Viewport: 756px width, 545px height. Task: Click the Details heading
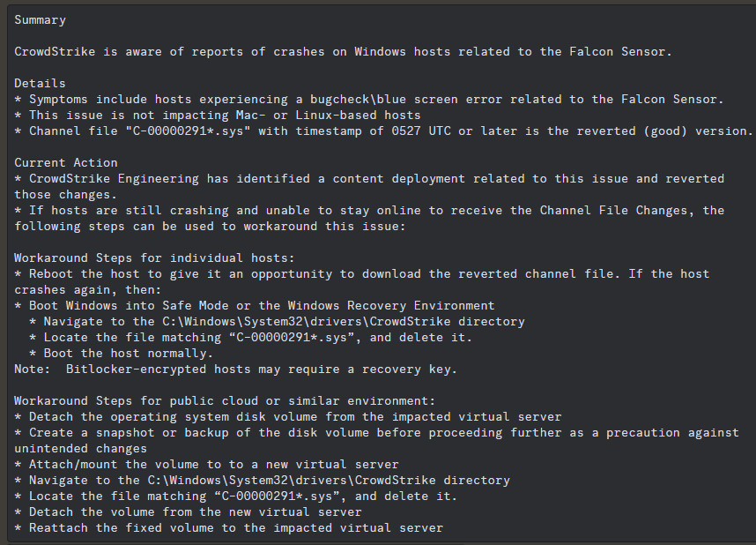pos(40,84)
